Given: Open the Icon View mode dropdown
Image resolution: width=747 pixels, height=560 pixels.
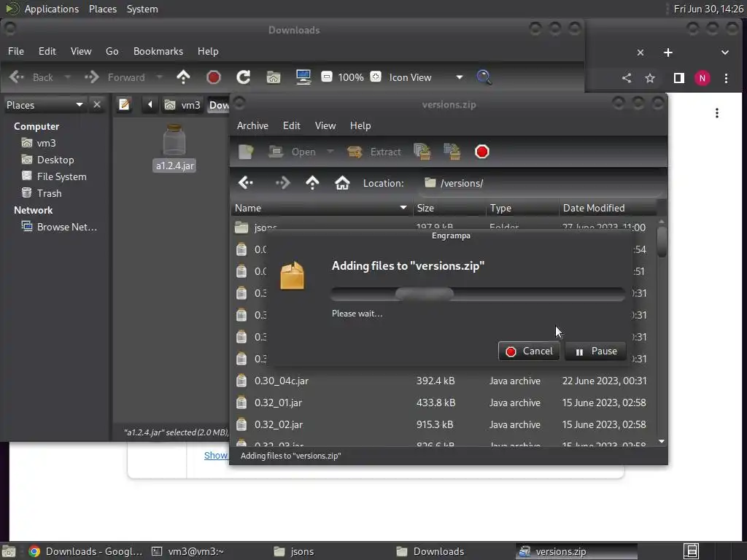Looking at the screenshot, I should click(x=425, y=77).
